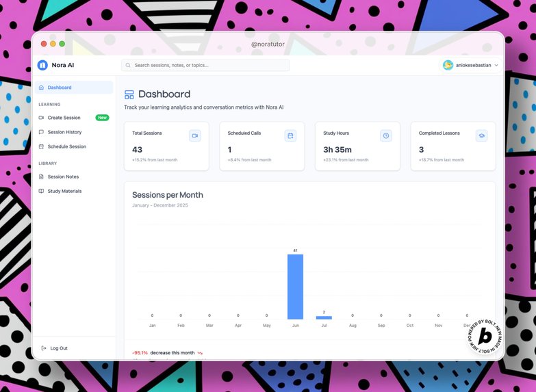Click the Scheduled Calls value 1
The image size is (536, 392).
click(x=229, y=150)
